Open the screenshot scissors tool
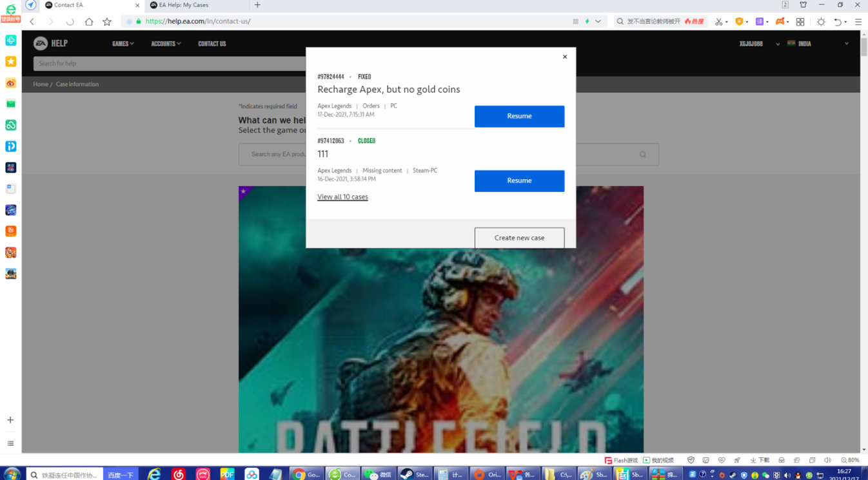 pyautogui.click(x=719, y=21)
